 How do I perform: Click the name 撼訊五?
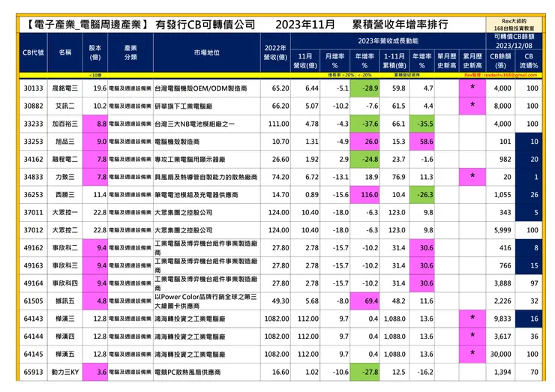point(64,301)
